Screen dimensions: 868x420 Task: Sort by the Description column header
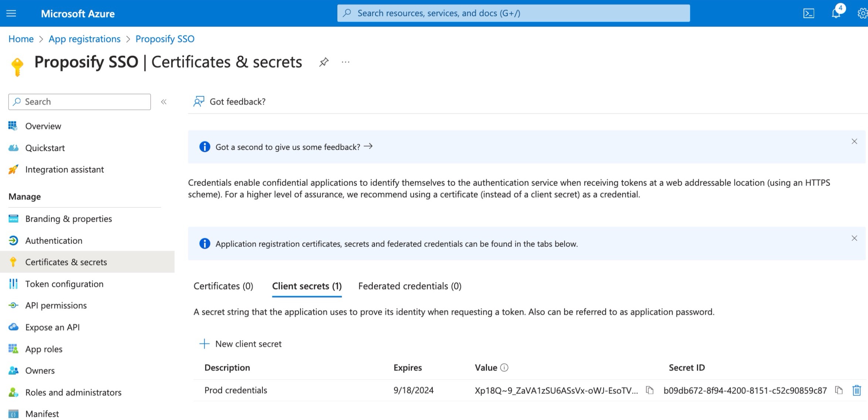click(227, 368)
